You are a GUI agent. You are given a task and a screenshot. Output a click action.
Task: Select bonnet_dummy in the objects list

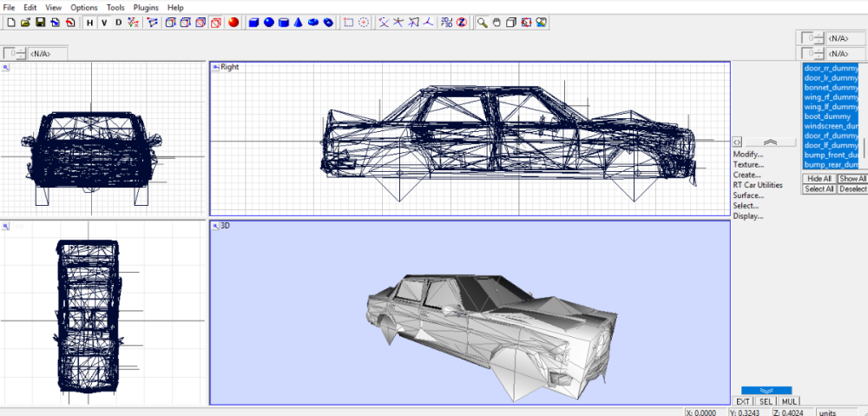point(831,88)
